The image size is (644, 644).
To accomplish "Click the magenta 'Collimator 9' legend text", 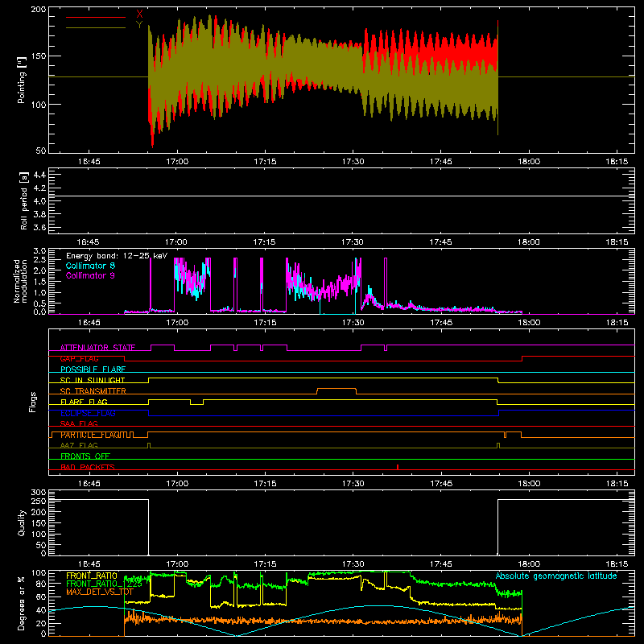I will 90,275.
